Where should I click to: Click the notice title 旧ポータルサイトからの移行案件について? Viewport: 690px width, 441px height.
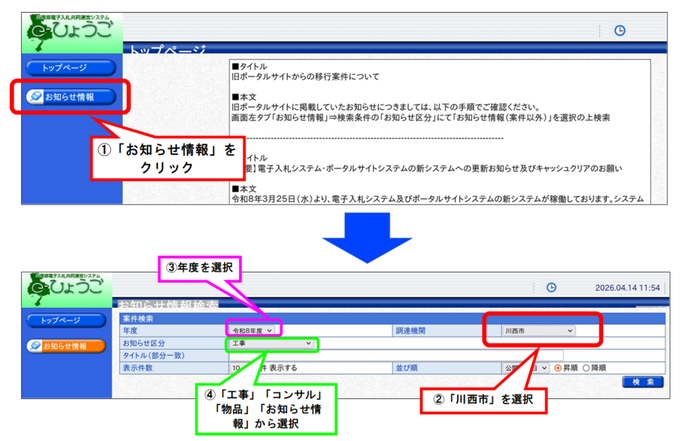click(305, 77)
